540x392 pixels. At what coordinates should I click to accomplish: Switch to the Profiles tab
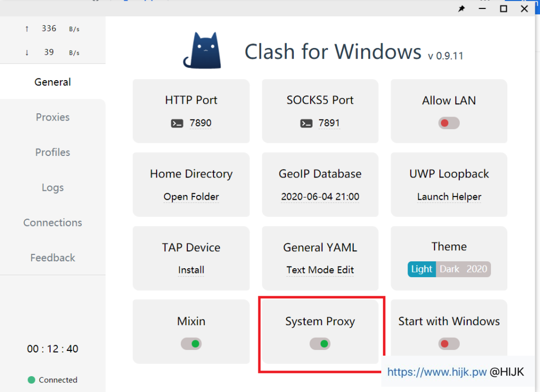point(53,152)
